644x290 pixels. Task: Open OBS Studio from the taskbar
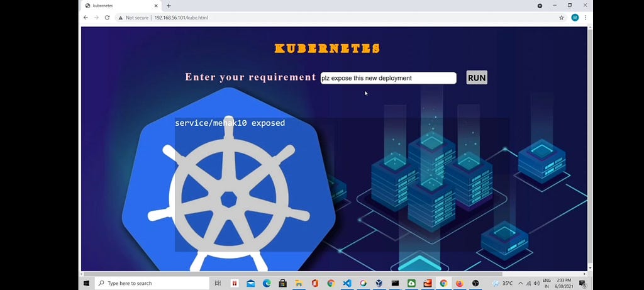475,283
